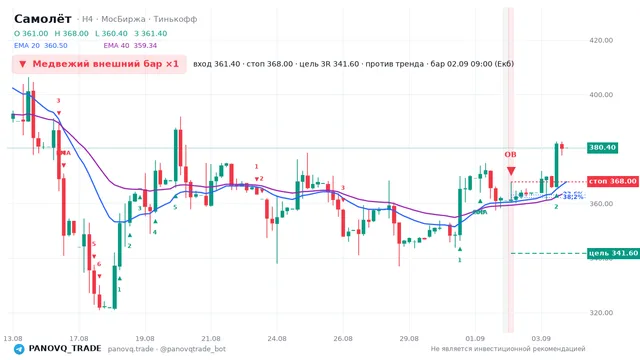Click the red triangle marker under OB
The height and width of the screenshot is (360, 640).
pos(511,171)
